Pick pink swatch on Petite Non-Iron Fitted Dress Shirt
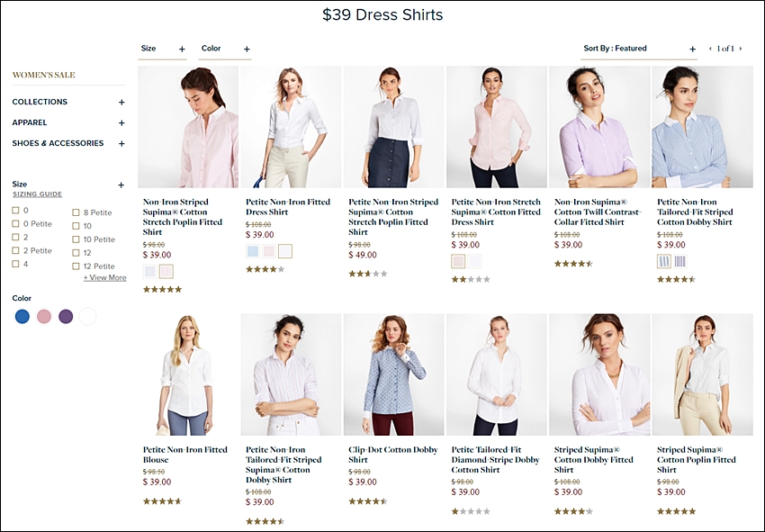The image size is (765, 532). [269, 251]
